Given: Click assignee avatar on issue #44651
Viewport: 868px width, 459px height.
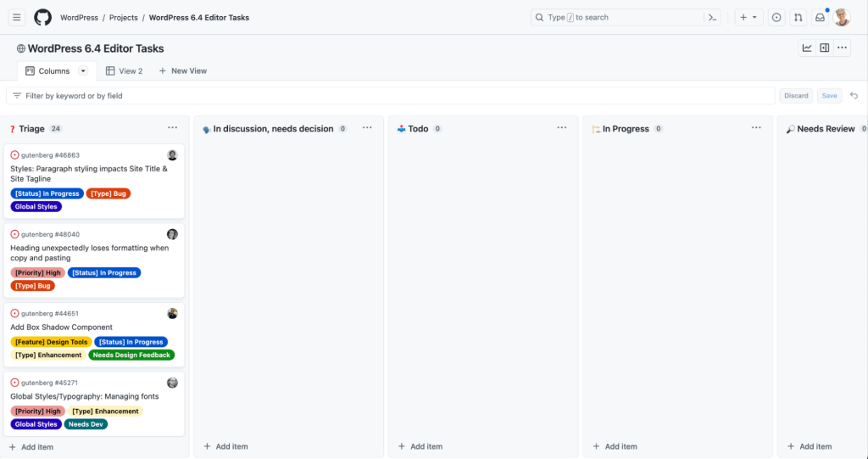Looking at the screenshot, I should pos(172,314).
